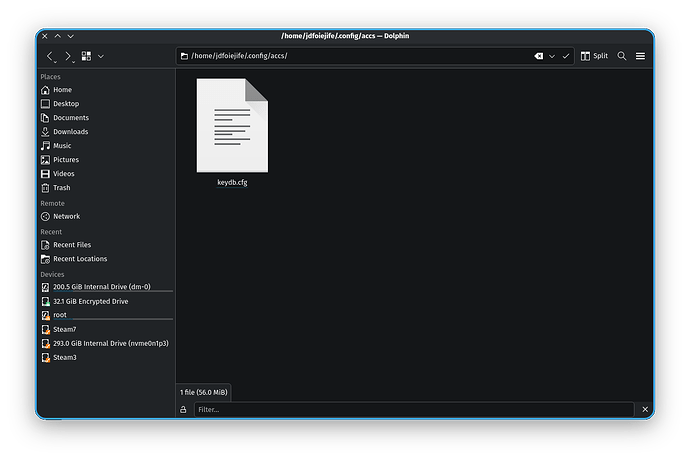
Task: Expand the location history dropdown
Action: pyautogui.click(x=552, y=56)
